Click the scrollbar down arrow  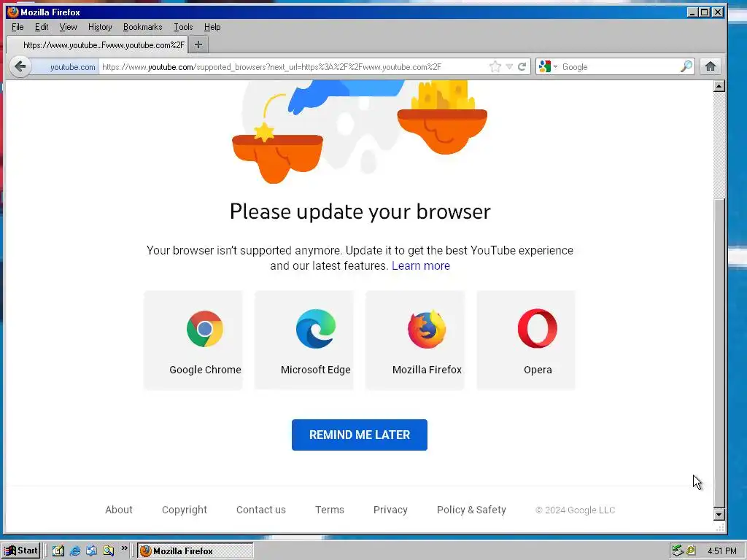coord(719,514)
